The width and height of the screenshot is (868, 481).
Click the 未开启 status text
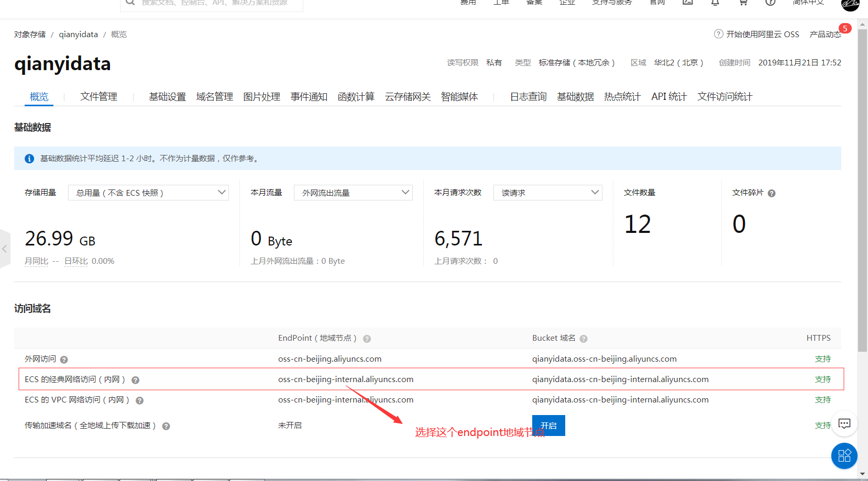(x=290, y=426)
